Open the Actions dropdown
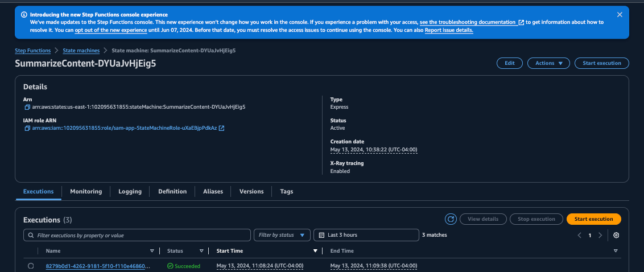Screen dimensions: 644x272 [x=548, y=63]
